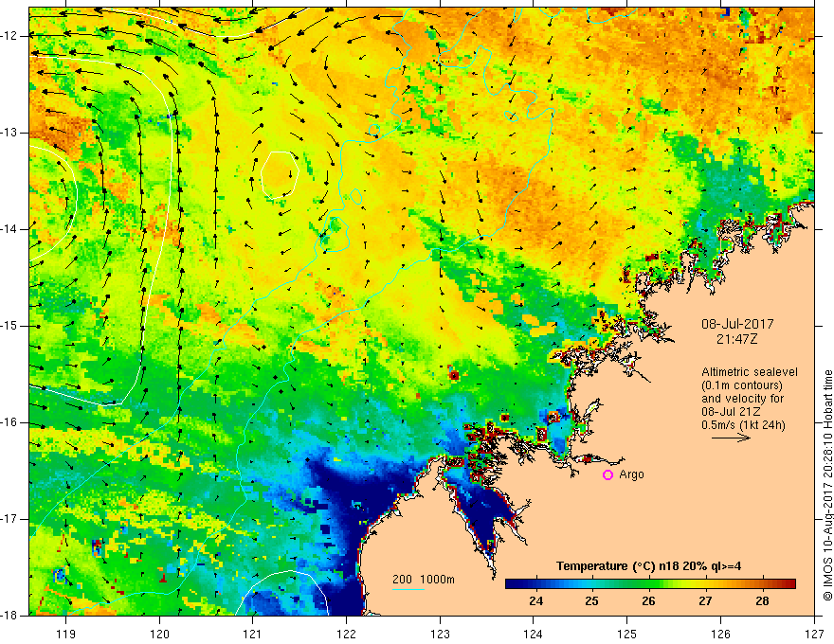Click the longitude axis label '123'

[x=440, y=634]
